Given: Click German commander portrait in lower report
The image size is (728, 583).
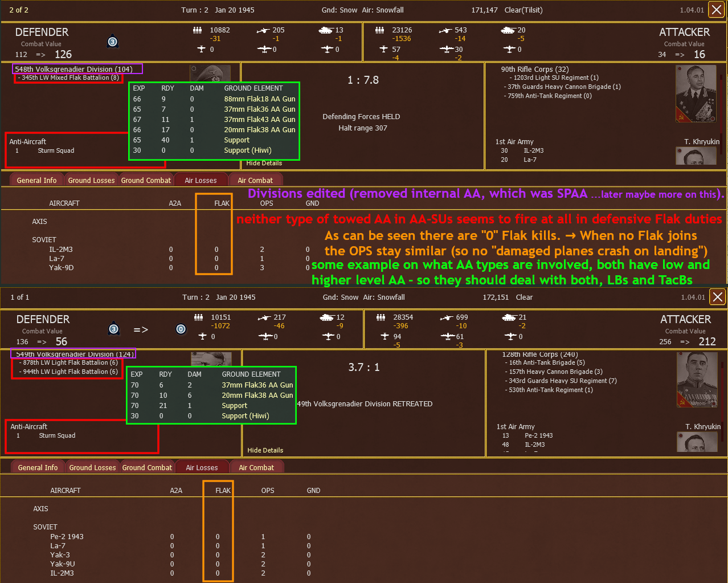Looking at the screenshot, I should coord(211,358).
